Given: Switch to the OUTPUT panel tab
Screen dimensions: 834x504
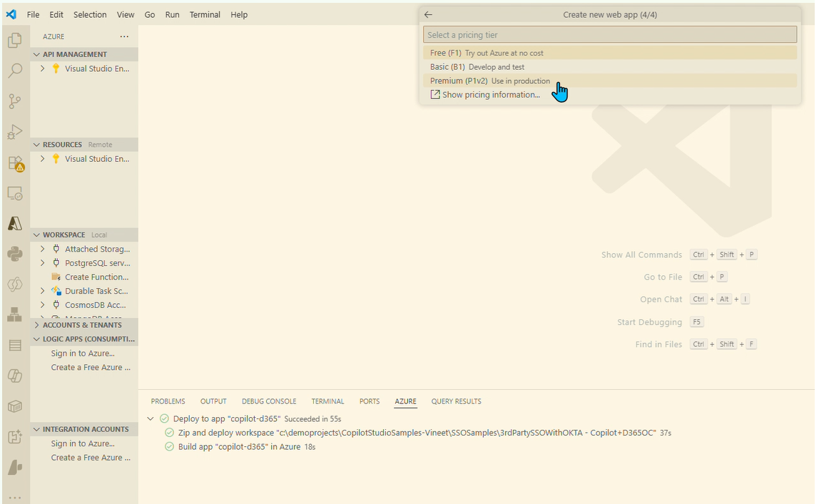Looking at the screenshot, I should pyautogui.click(x=213, y=401).
